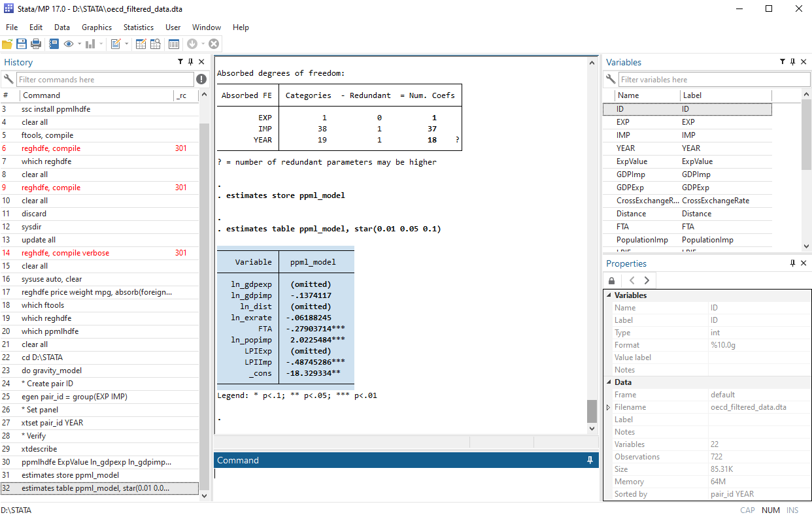This screenshot has width=812, height=515.
Task: Open the Statistics menu
Action: click(139, 27)
